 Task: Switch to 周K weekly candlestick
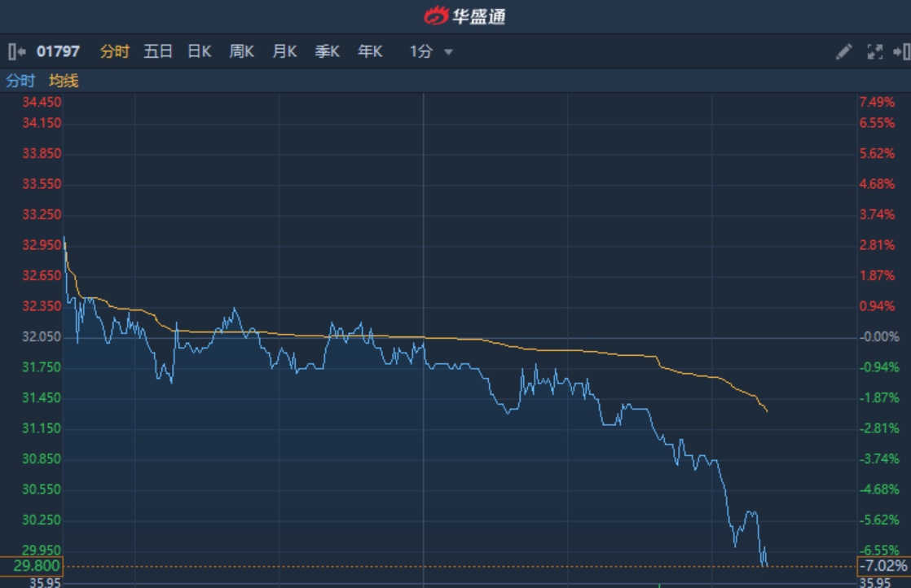pyautogui.click(x=242, y=51)
